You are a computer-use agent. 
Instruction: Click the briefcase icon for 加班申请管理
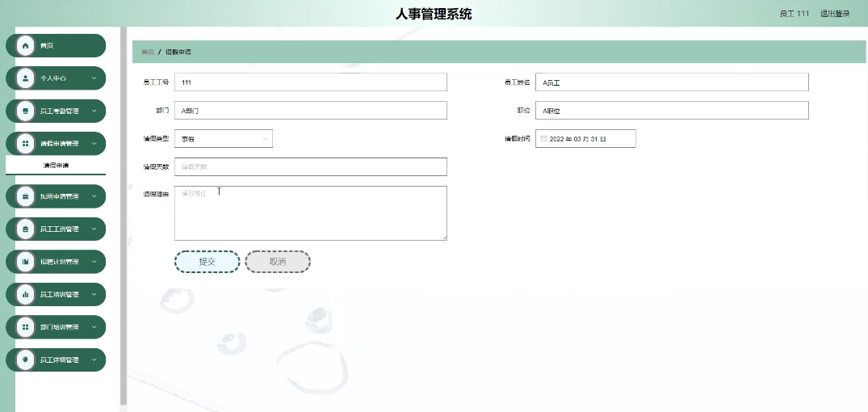pyautogui.click(x=25, y=196)
